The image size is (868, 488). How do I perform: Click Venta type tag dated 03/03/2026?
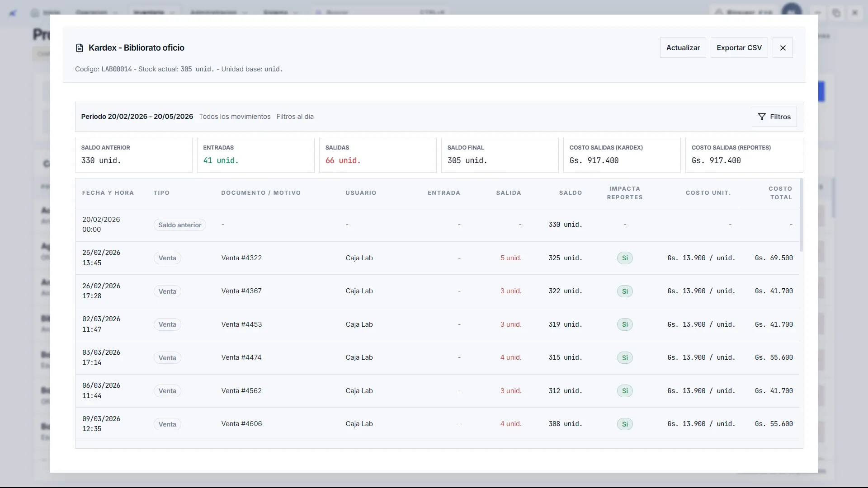coord(167,358)
